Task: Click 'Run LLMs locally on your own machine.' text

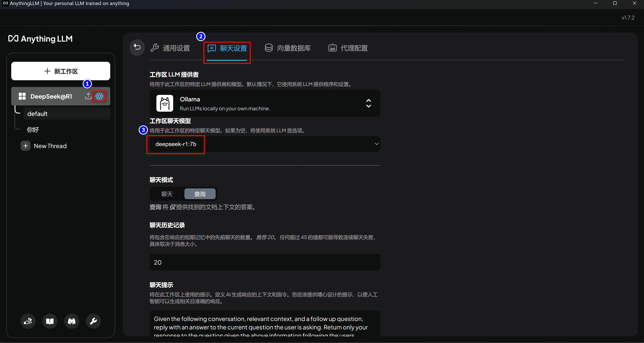Action: [x=225, y=109]
